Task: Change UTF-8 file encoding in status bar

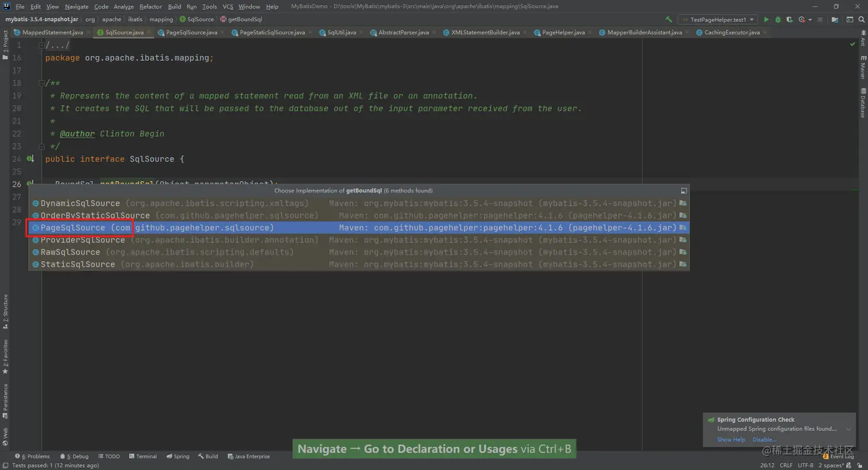Action: [805, 465]
